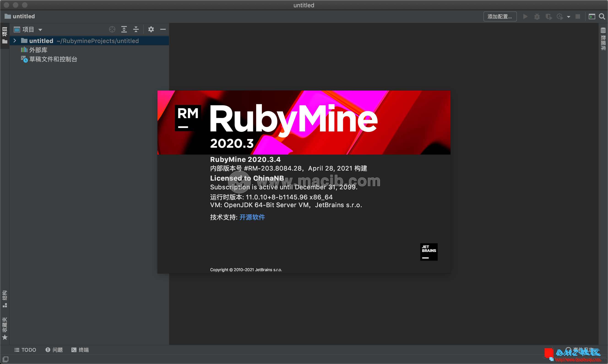
Task: Open the TODO tool window tab
Action: point(25,350)
